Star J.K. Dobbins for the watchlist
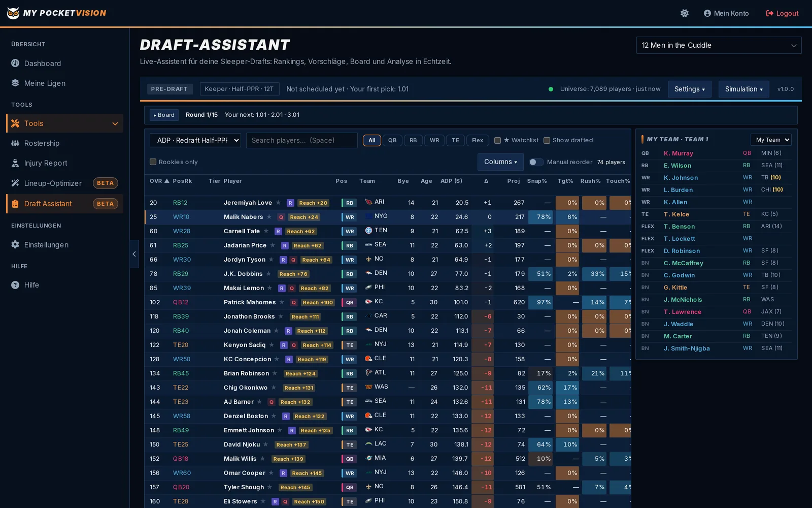 [x=269, y=274]
